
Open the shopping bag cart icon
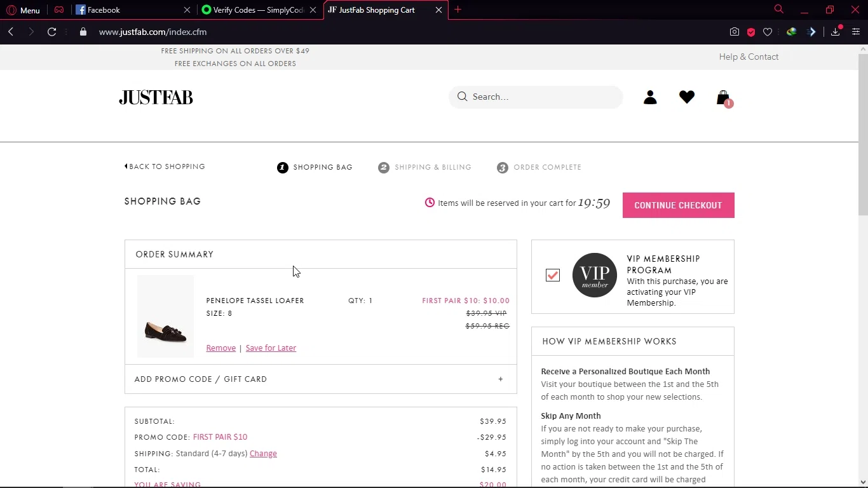click(724, 98)
